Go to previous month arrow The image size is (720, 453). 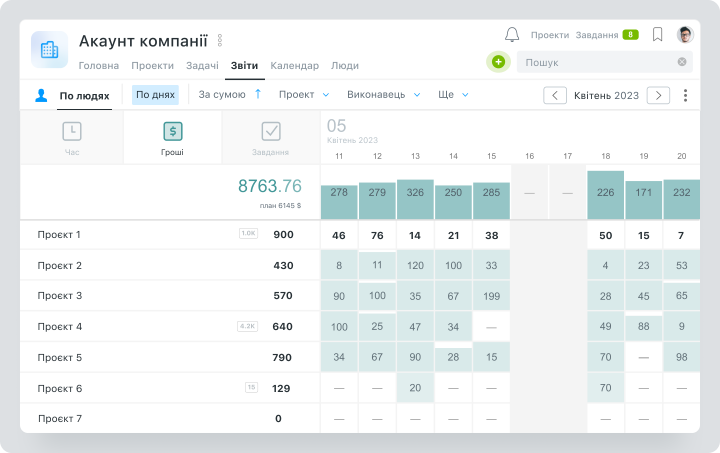(x=555, y=95)
